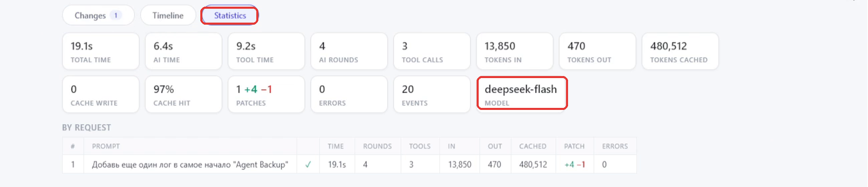Click the Total Time 19.1s card

pyautogui.click(x=101, y=51)
